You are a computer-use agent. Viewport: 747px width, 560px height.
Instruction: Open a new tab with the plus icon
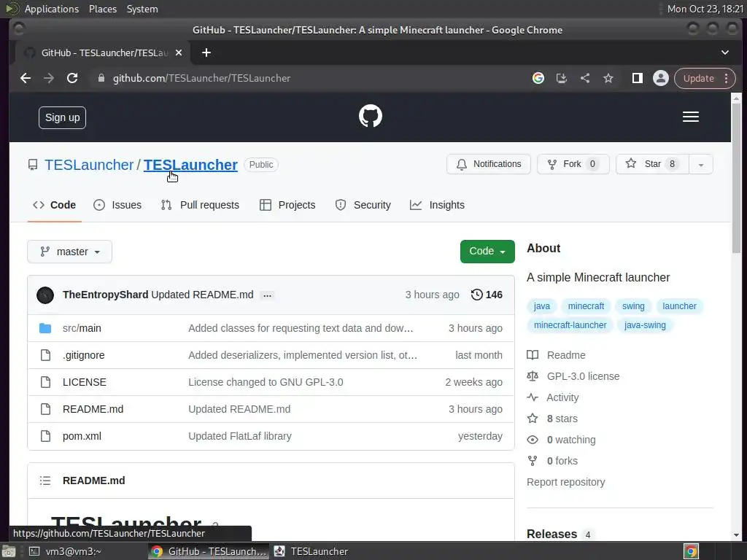click(x=206, y=52)
